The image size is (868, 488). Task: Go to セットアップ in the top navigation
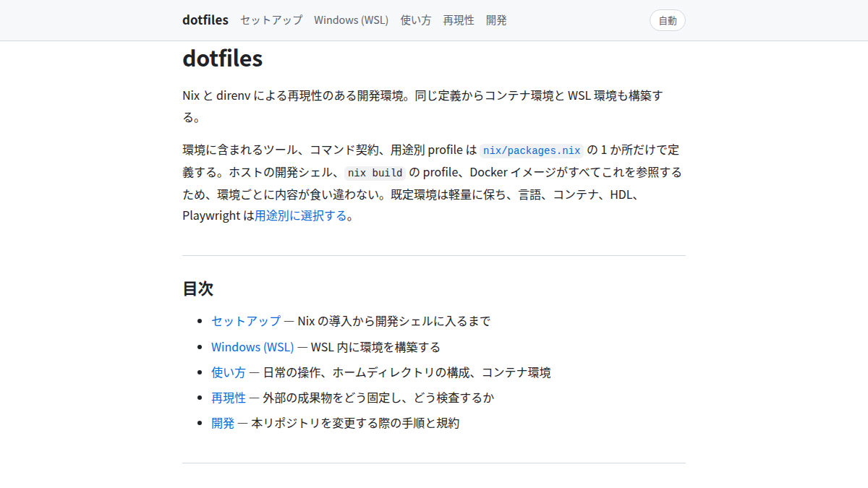[x=271, y=20]
